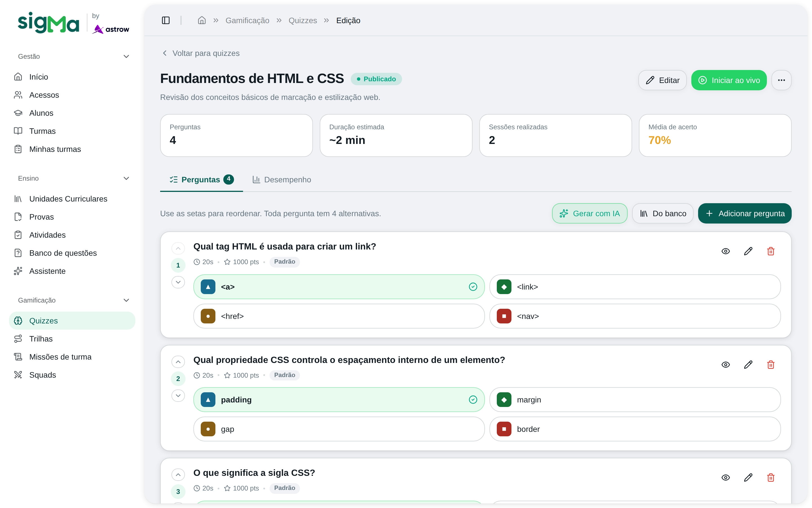Delete the question about link tag

771,251
